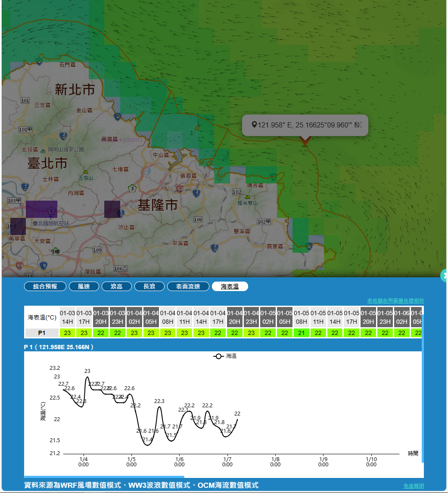Open the 免責聲明 disclaimer link
Viewport: 448px width, 493px height.
(414, 486)
